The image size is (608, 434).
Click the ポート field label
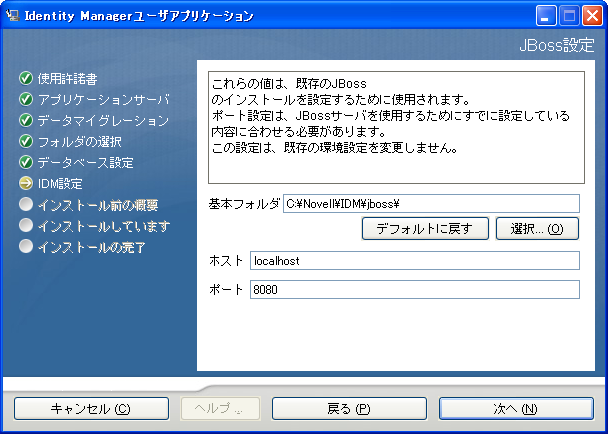click(x=226, y=289)
